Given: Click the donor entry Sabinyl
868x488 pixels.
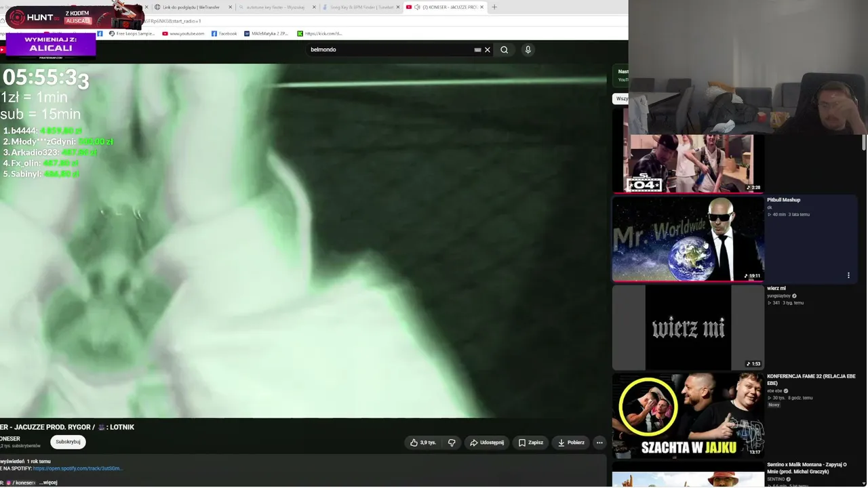Looking at the screenshot, I should [x=41, y=174].
